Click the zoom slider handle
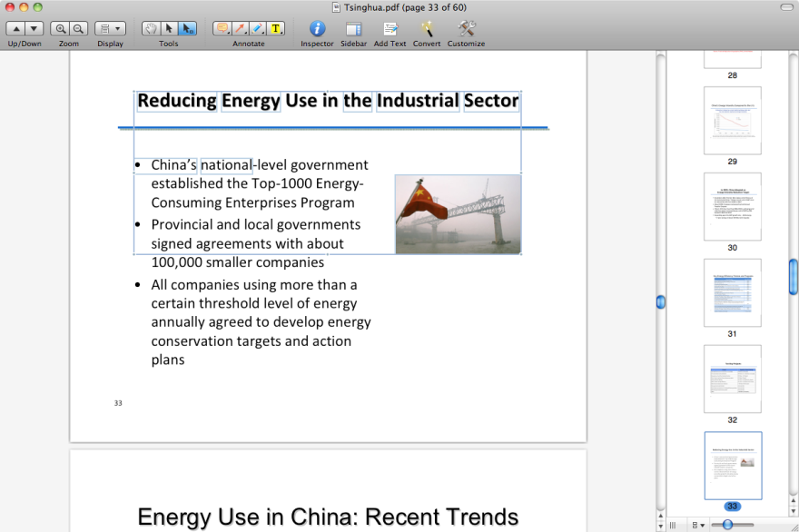The width and height of the screenshot is (799, 532). 728,524
